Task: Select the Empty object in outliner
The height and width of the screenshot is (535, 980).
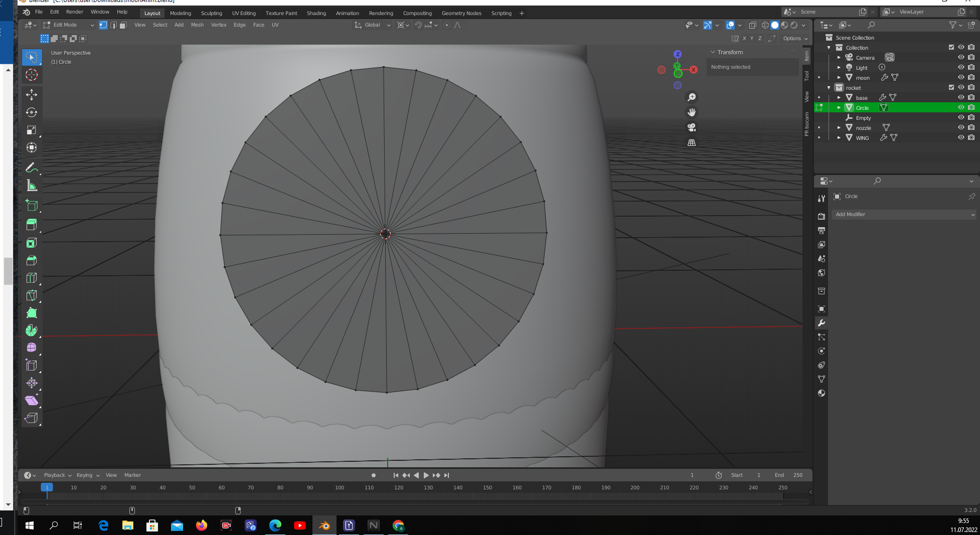Action: pos(863,118)
